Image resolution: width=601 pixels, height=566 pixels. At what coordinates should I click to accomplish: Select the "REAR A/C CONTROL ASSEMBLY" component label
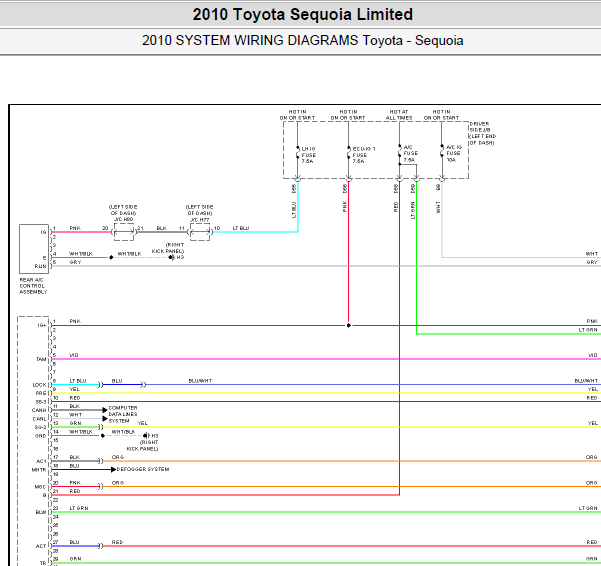33,286
